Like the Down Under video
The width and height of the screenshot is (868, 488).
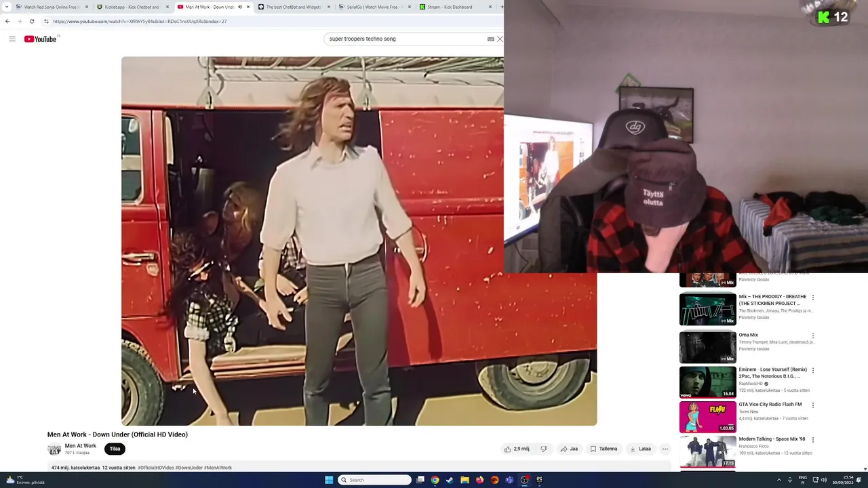[517, 449]
